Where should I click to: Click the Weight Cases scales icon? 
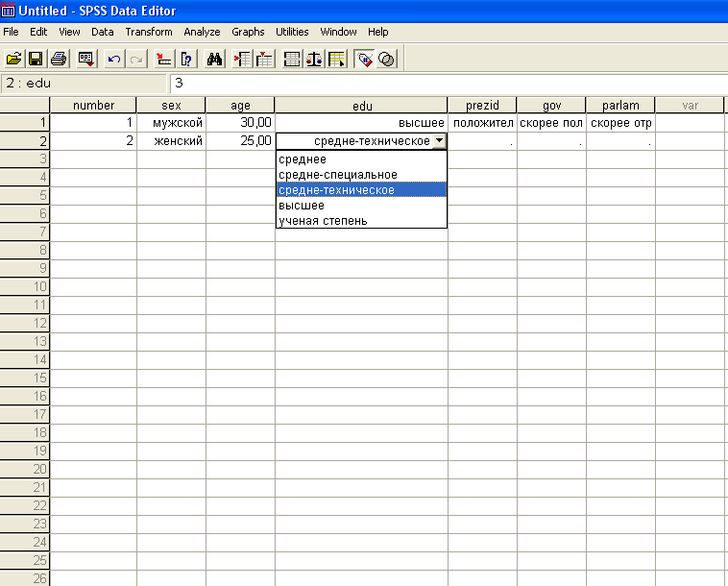[314, 59]
